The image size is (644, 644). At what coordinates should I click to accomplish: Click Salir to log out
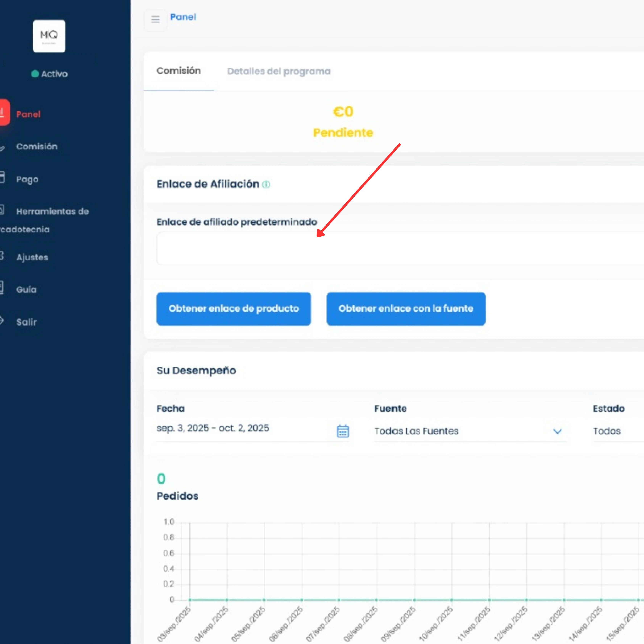pos(26,322)
